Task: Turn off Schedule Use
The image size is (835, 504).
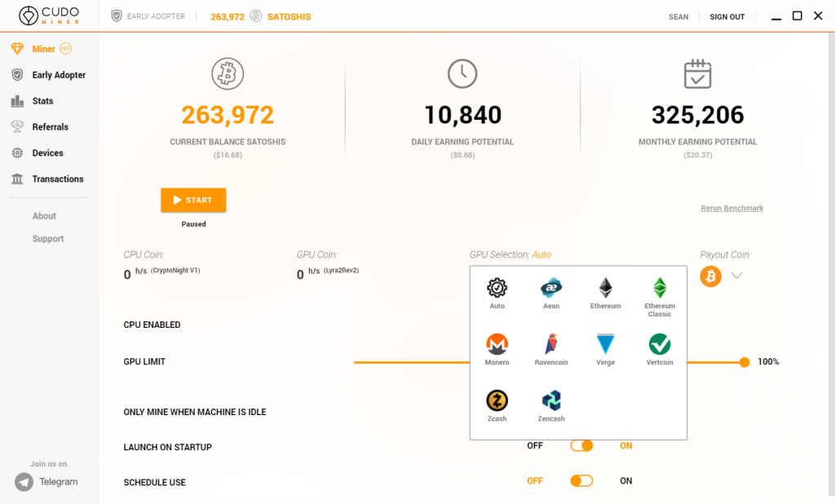Action: (x=581, y=481)
